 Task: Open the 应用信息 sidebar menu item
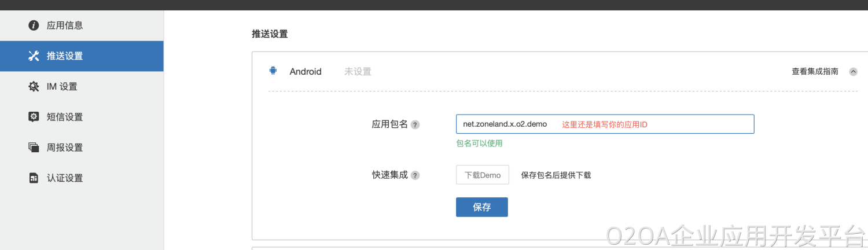coord(65,25)
